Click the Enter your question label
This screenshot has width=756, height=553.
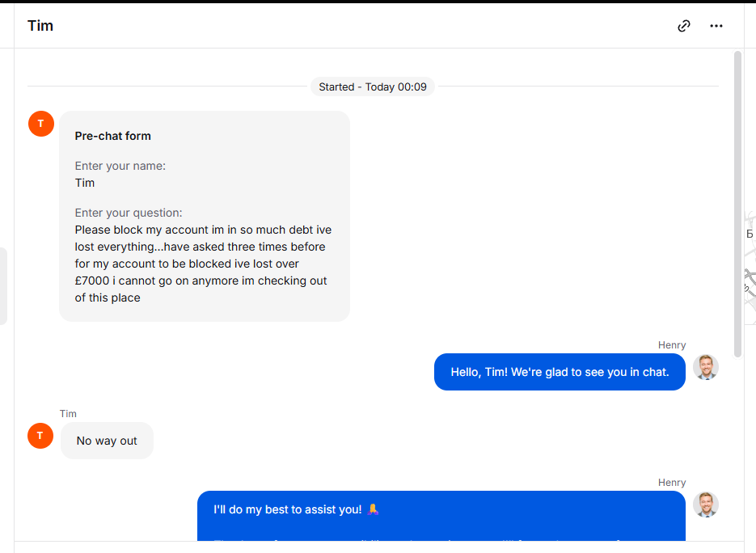tap(129, 213)
